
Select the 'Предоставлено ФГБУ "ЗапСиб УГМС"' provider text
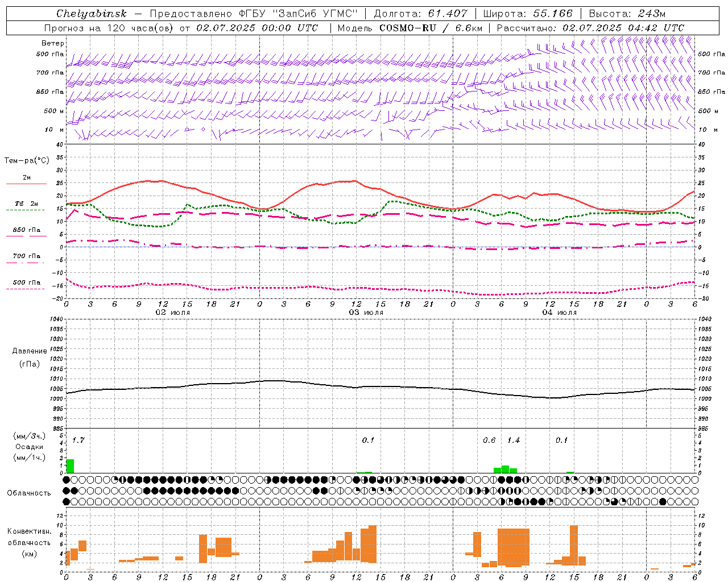tap(253, 14)
